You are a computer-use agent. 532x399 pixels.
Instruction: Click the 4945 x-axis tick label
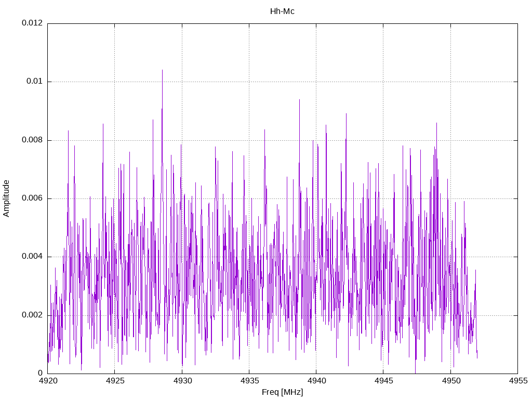(x=384, y=381)
